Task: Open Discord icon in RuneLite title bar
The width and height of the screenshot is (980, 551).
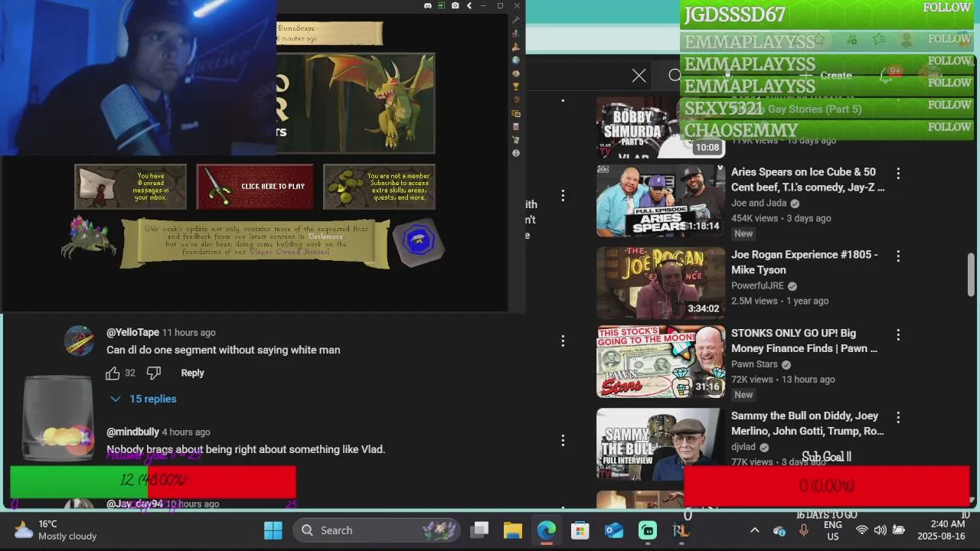Action: click(x=428, y=6)
